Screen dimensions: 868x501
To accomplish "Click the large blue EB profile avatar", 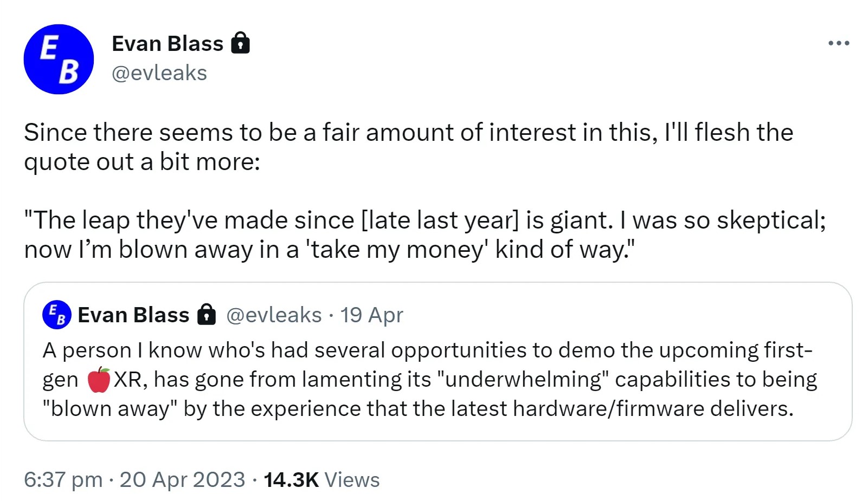I will point(59,59).
